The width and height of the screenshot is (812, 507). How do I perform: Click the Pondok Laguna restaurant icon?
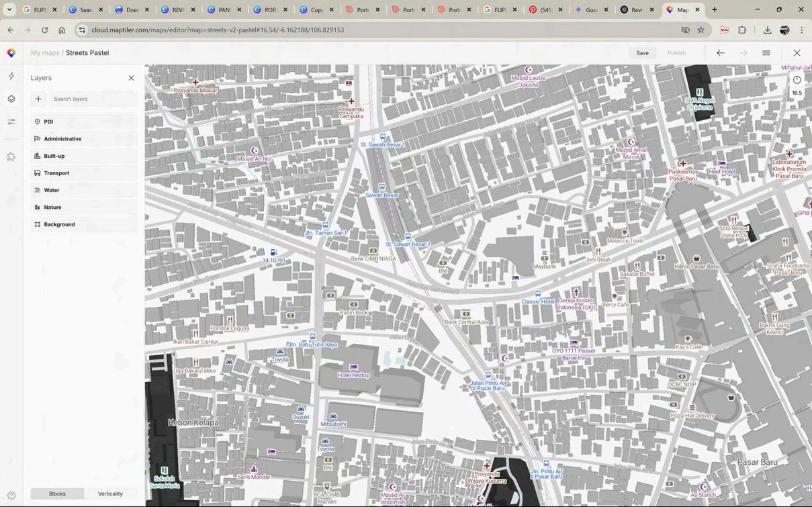(x=230, y=320)
